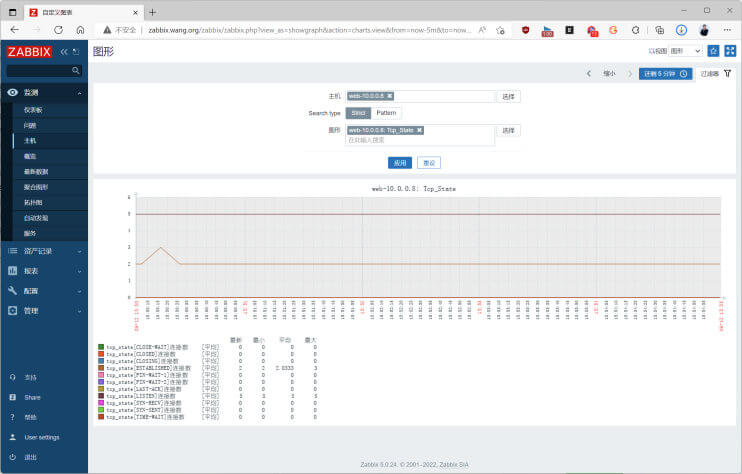Click the 应用 apply button
This screenshot has height=474, width=742.
400,163
